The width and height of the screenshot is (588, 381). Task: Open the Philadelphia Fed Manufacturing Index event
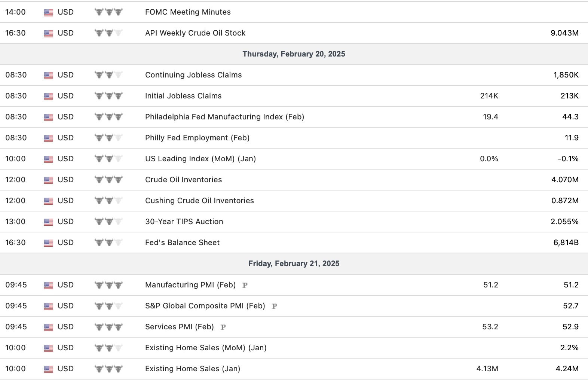(x=224, y=117)
